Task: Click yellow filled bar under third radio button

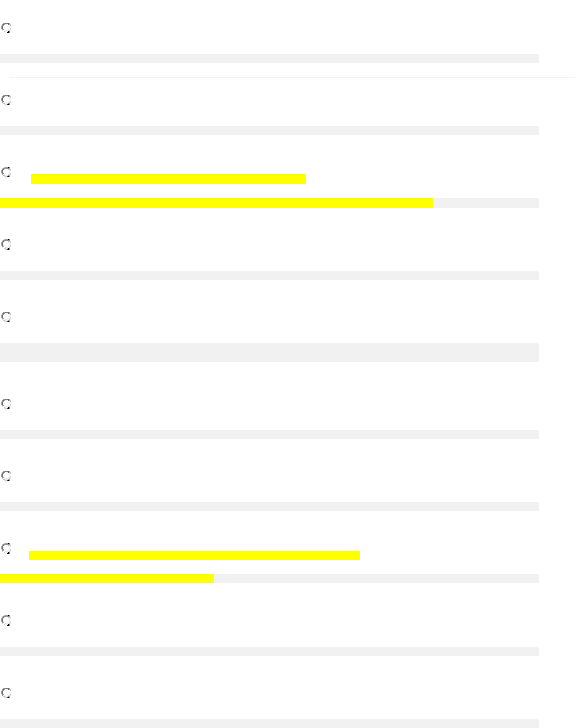Action: coord(216,203)
